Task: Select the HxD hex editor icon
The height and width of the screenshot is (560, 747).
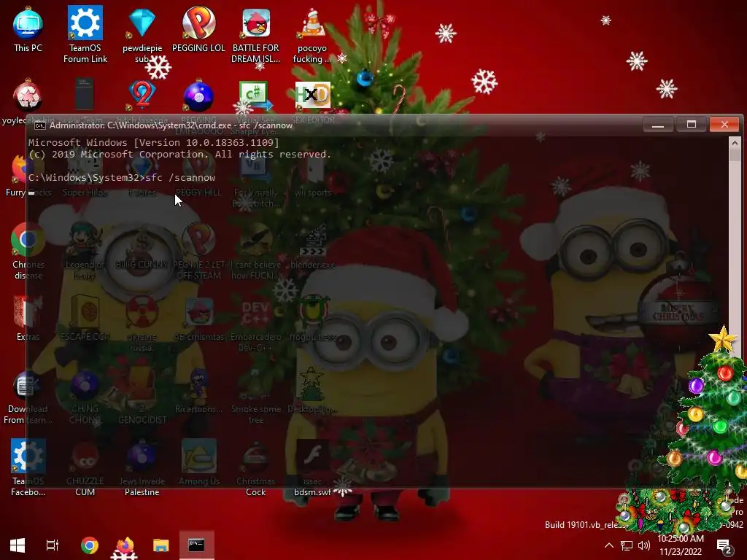Action: coord(312,95)
